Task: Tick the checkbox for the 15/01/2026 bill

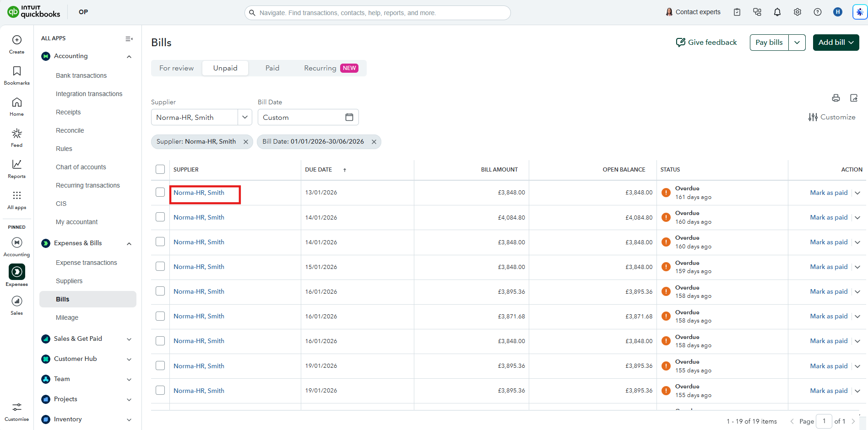Action: click(160, 266)
